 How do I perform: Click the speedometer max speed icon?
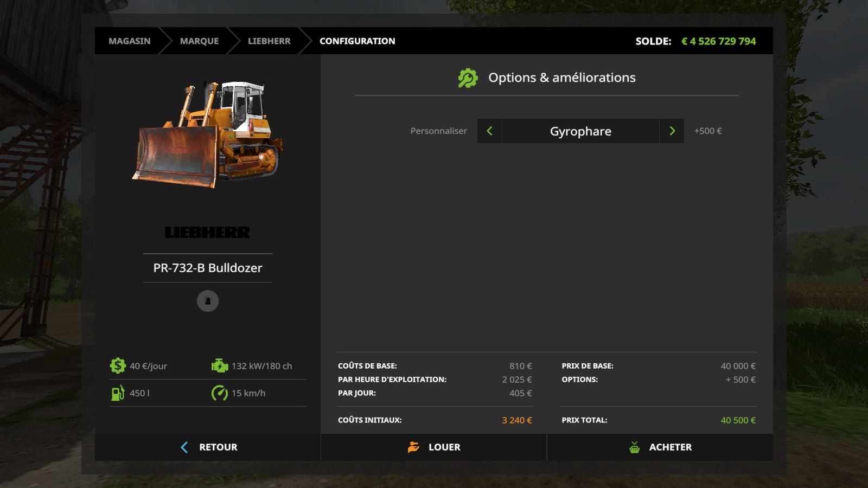point(219,393)
